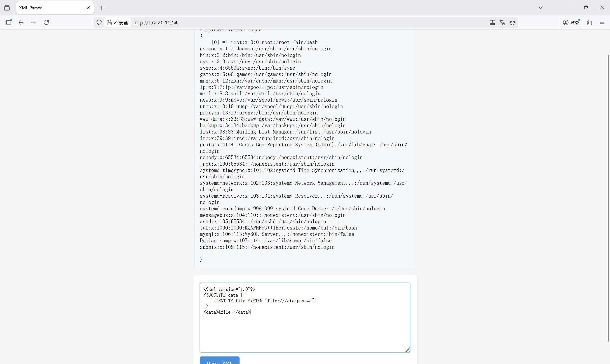Open the Firefox View icon at the top left
This screenshot has height=364, width=610.
[7, 8]
